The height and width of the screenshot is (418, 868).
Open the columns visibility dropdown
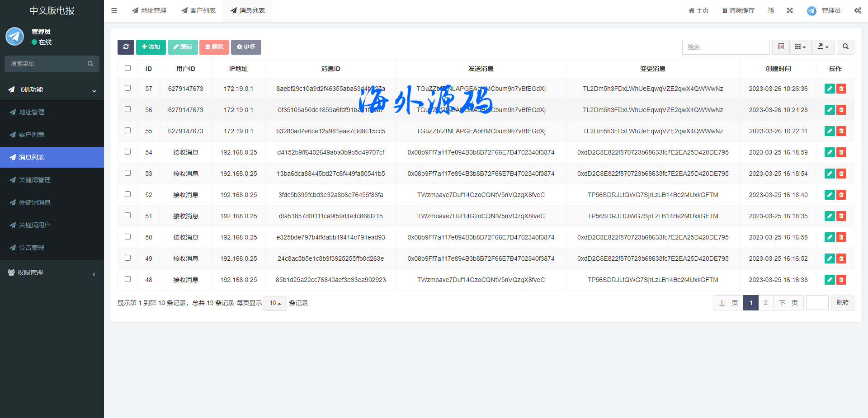[800, 47]
